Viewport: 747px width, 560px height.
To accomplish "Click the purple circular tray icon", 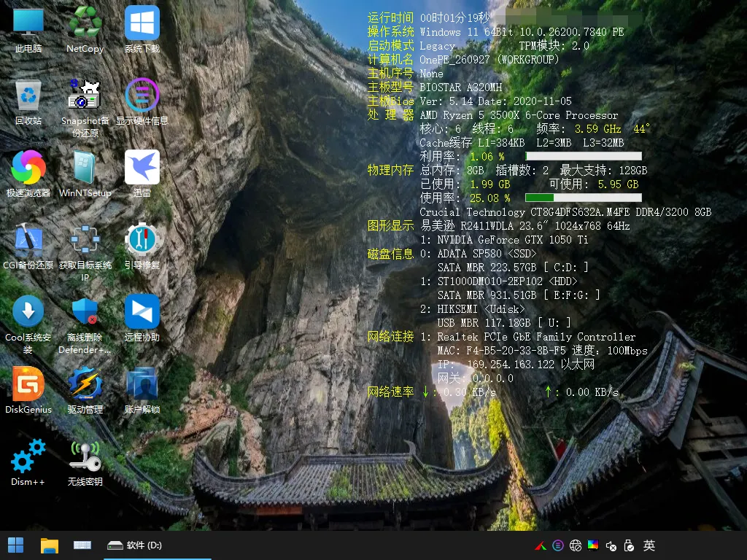I will point(558,545).
